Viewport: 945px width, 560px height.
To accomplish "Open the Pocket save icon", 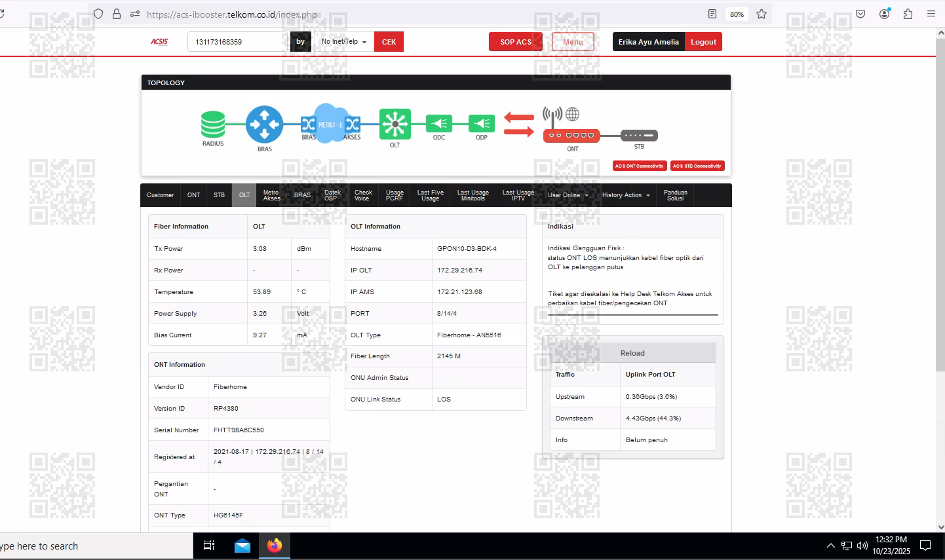I will (x=860, y=14).
